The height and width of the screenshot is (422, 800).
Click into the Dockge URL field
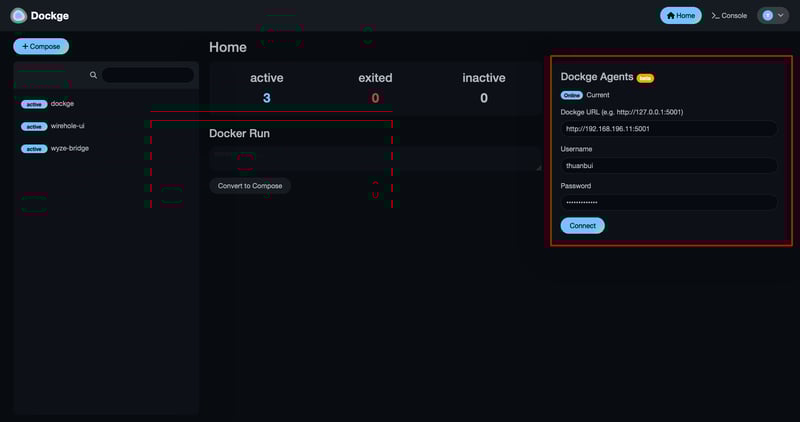coord(668,129)
